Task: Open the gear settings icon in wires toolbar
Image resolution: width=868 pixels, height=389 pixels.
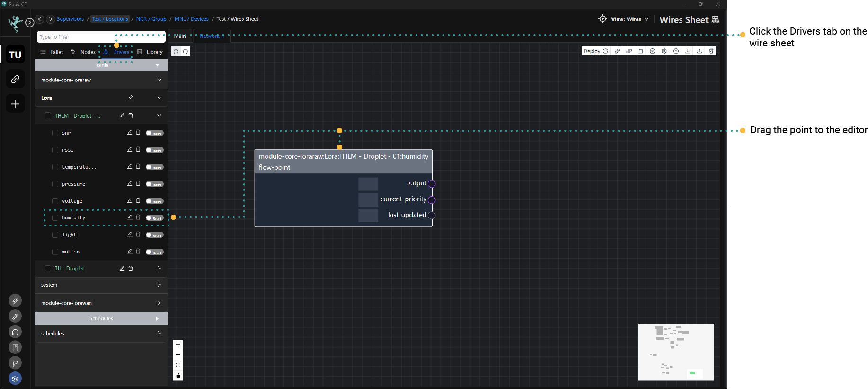Action: click(x=664, y=51)
